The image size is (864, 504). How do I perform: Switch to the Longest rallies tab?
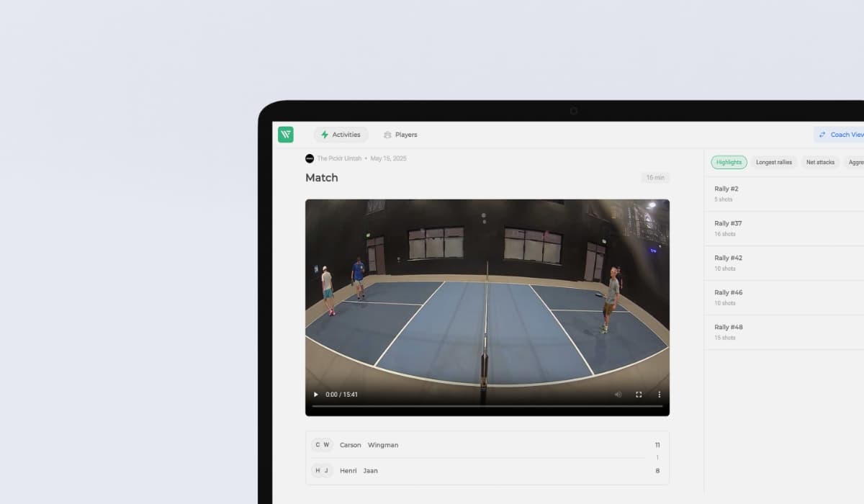coord(773,162)
